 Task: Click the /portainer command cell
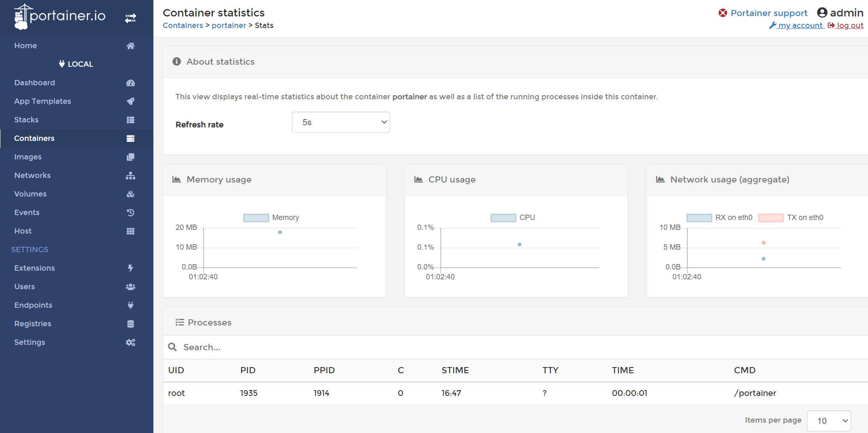click(755, 393)
